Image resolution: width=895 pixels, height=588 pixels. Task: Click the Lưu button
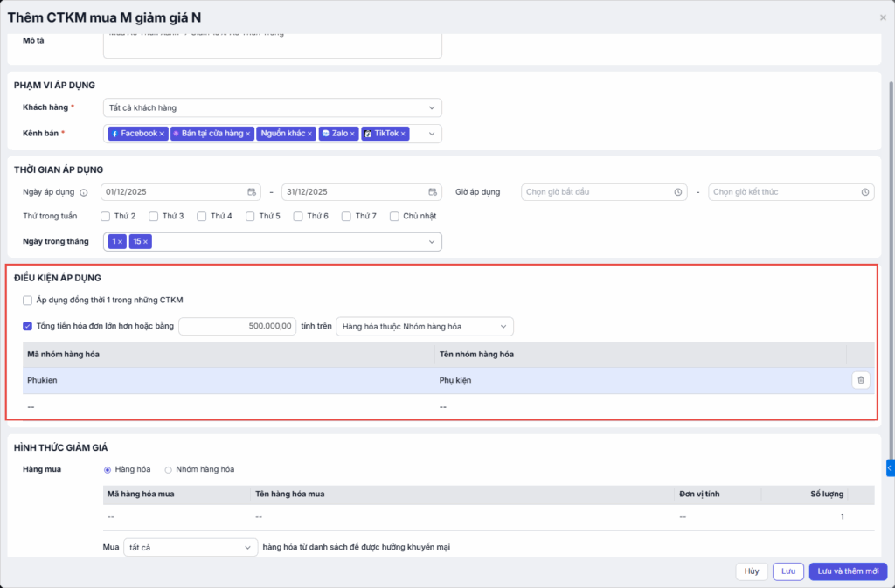787,571
